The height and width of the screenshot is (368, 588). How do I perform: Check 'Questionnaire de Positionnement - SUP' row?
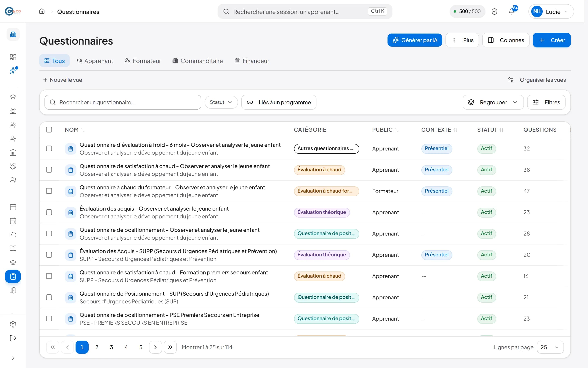[49, 297]
